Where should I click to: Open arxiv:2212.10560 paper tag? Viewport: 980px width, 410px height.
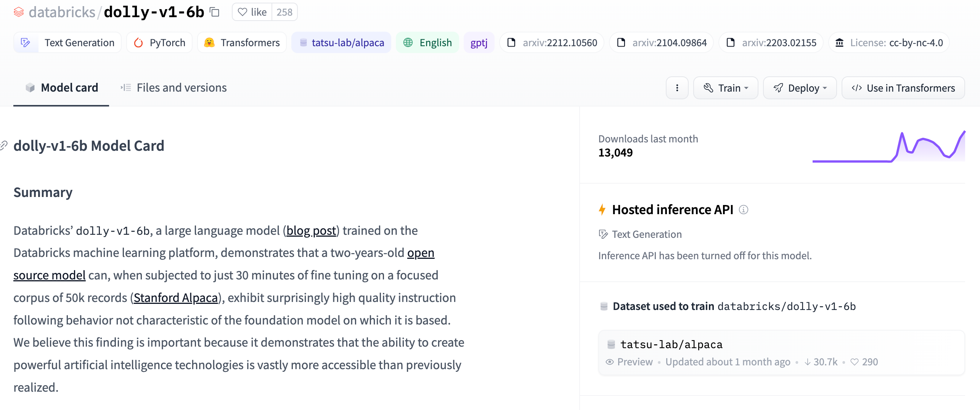pyautogui.click(x=552, y=42)
